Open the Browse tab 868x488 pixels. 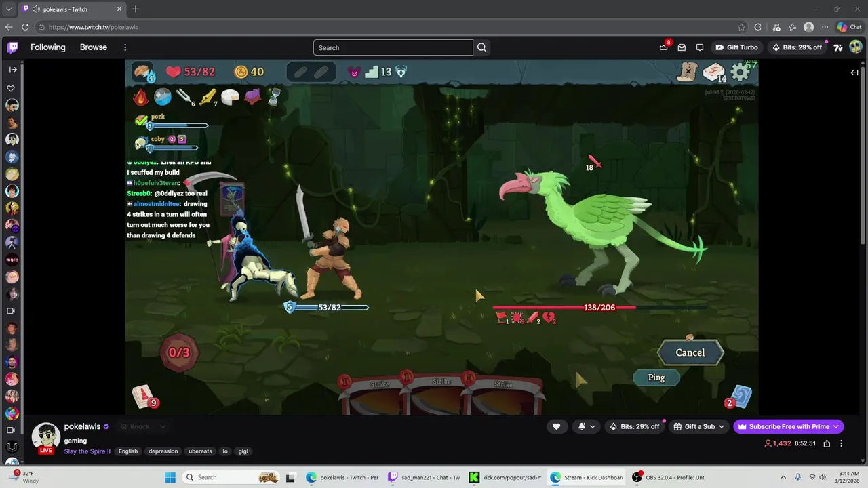94,47
